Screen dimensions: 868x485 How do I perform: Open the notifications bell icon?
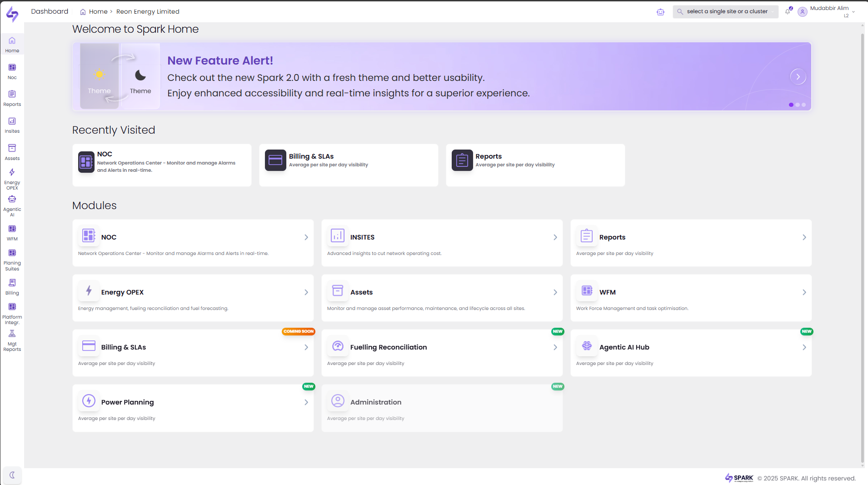click(788, 12)
